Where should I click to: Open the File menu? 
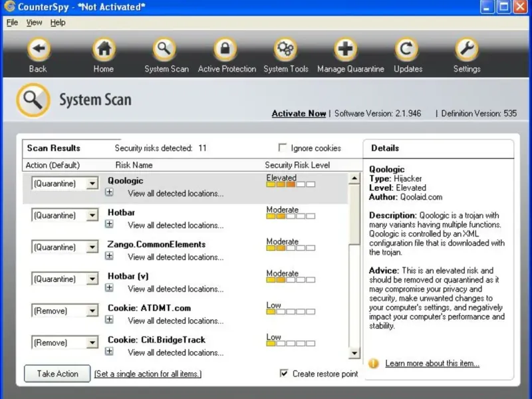(x=12, y=23)
